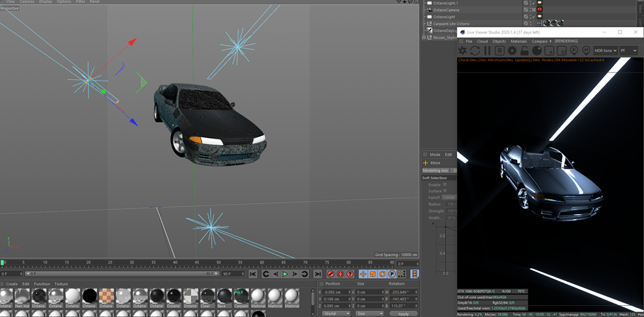Image resolution: width=644 pixels, height=317 pixels.
Task: Click the material picker M pin icon
Action: [x=586, y=50]
